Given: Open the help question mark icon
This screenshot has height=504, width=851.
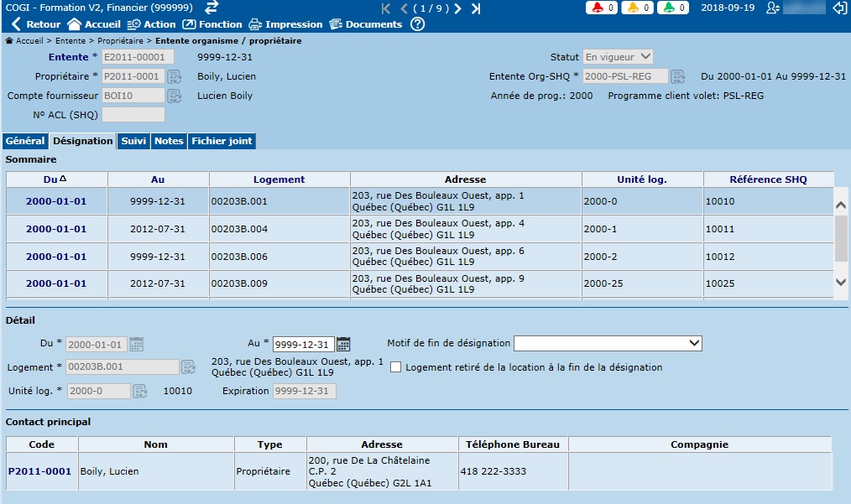Looking at the screenshot, I should (x=417, y=24).
